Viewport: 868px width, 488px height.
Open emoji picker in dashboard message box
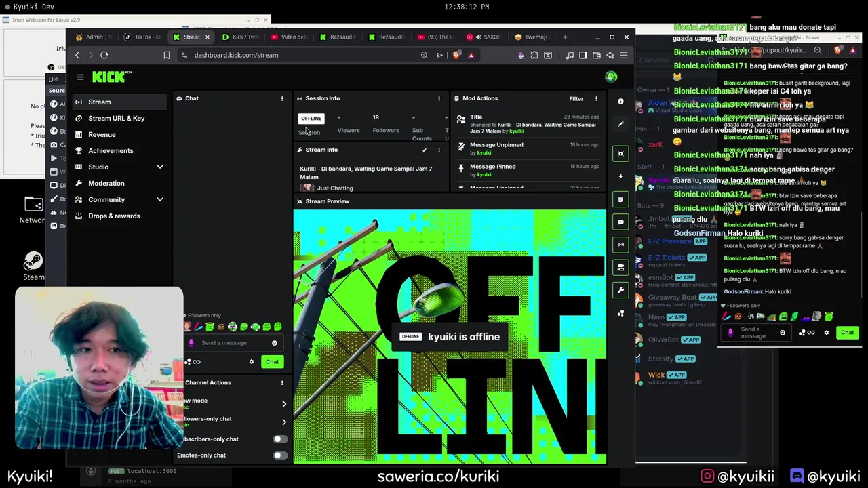tap(275, 343)
